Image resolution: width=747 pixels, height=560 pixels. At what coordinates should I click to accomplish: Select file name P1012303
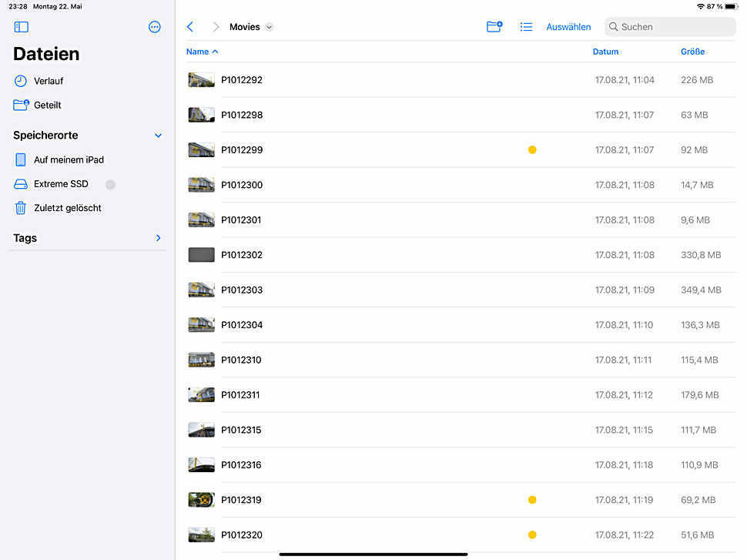coord(242,290)
